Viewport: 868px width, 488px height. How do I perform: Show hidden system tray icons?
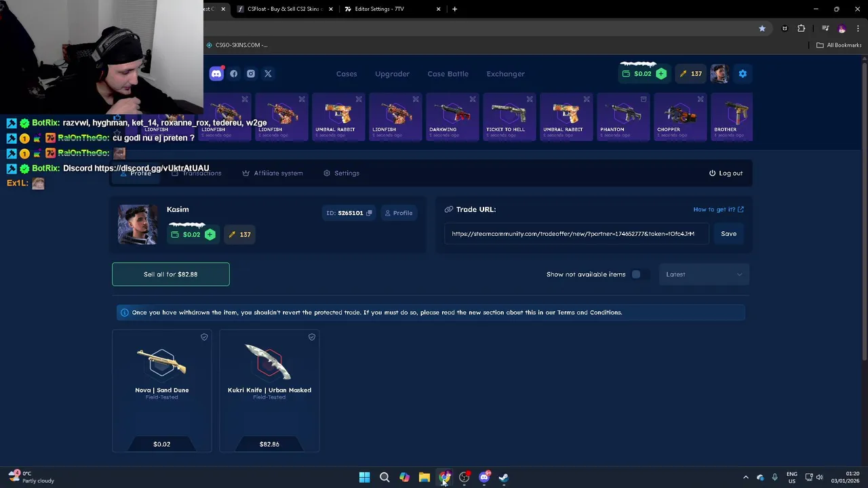click(x=746, y=477)
